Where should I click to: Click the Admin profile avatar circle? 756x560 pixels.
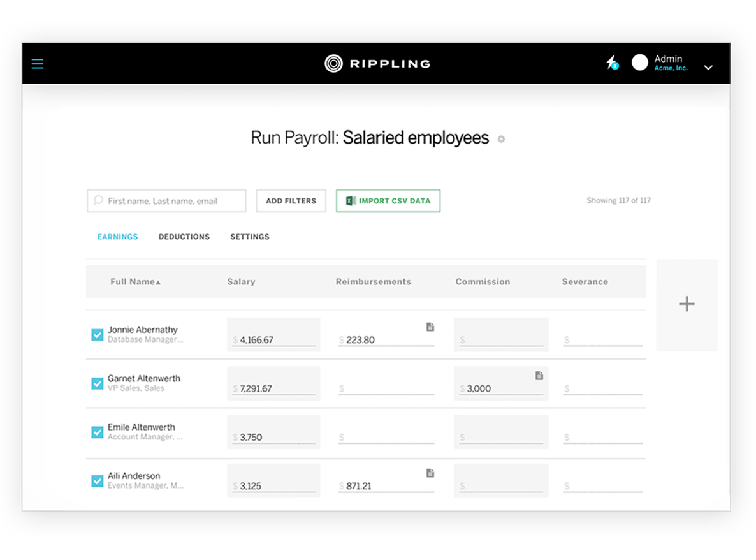(x=640, y=63)
